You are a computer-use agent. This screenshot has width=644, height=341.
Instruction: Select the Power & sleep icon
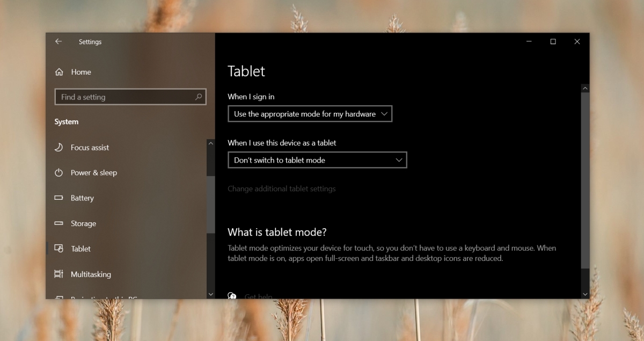[59, 172]
